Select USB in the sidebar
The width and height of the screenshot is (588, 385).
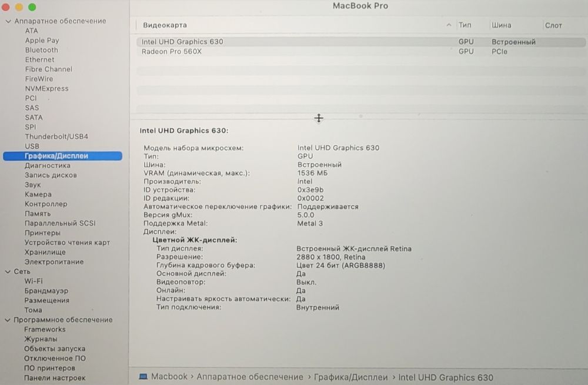pos(32,147)
